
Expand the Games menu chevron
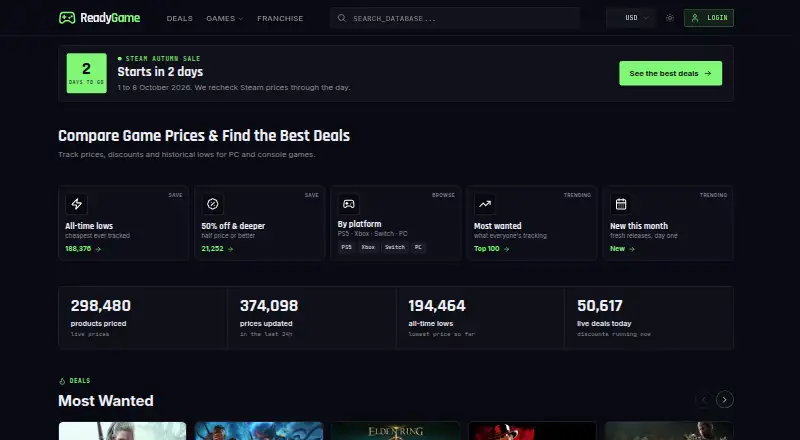pyautogui.click(x=241, y=19)
